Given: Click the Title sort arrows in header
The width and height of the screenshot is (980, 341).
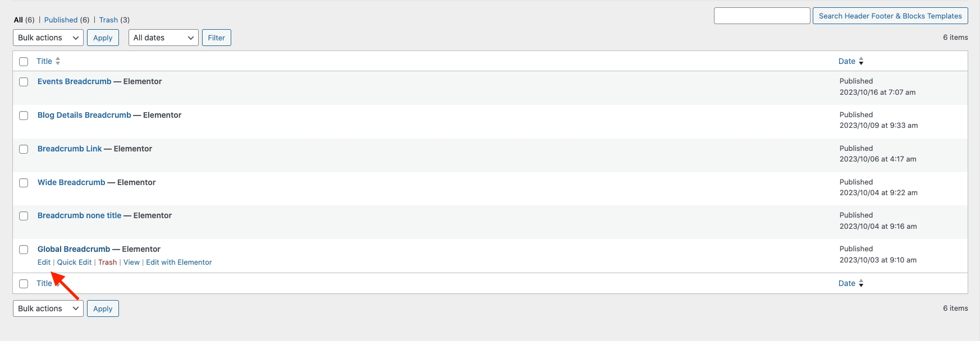Looking at the screenshot, I should (x=58, y=61).
